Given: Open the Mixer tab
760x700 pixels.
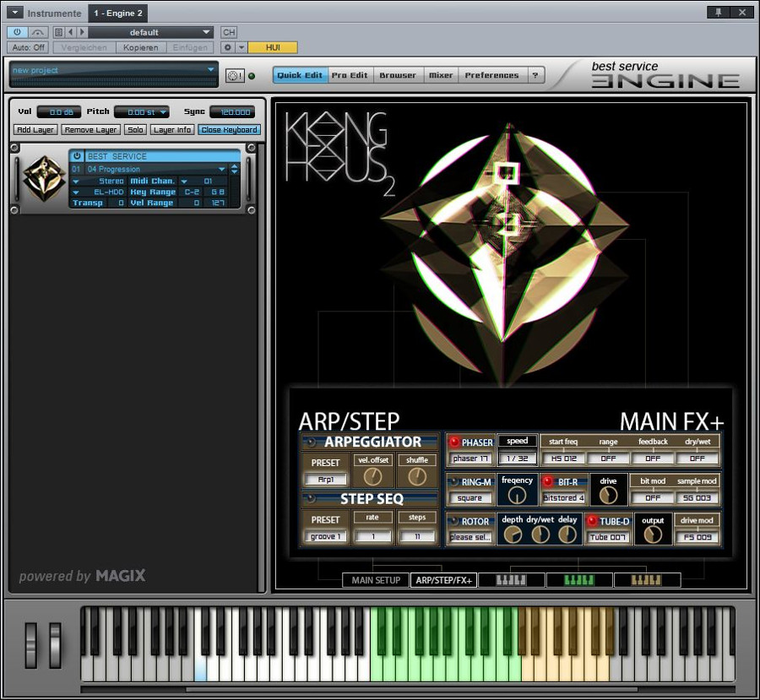Looking at the screenshot, I should point(441,75).
